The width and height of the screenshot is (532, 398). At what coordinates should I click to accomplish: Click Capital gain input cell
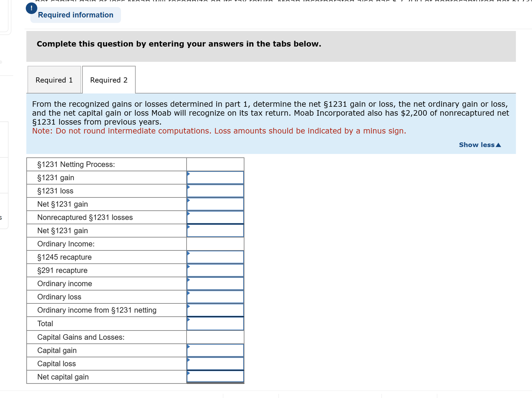point(215,350)
